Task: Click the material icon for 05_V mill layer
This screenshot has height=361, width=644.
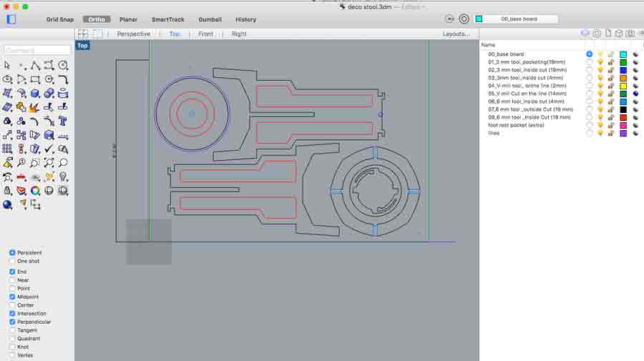Action: click(635, 94)
